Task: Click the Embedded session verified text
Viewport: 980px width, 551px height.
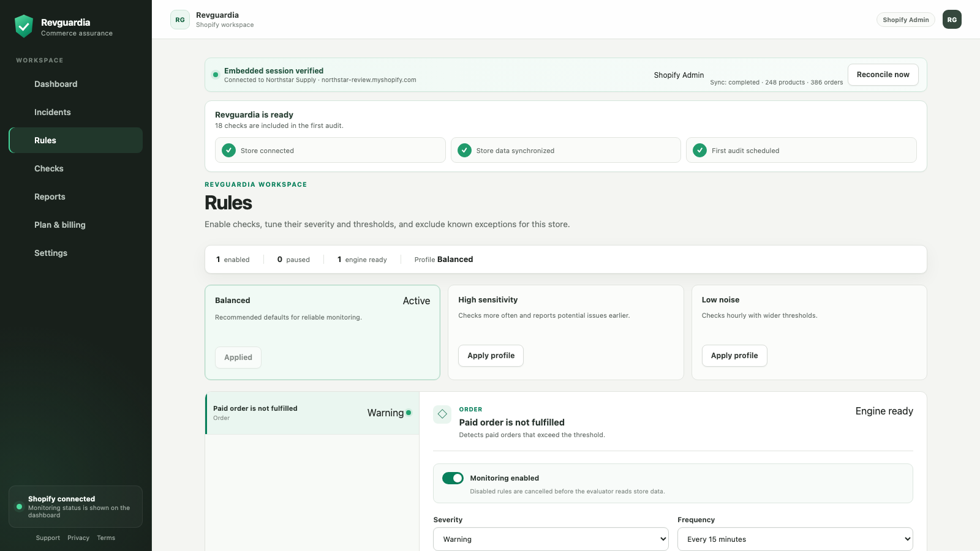Action: 274,71
